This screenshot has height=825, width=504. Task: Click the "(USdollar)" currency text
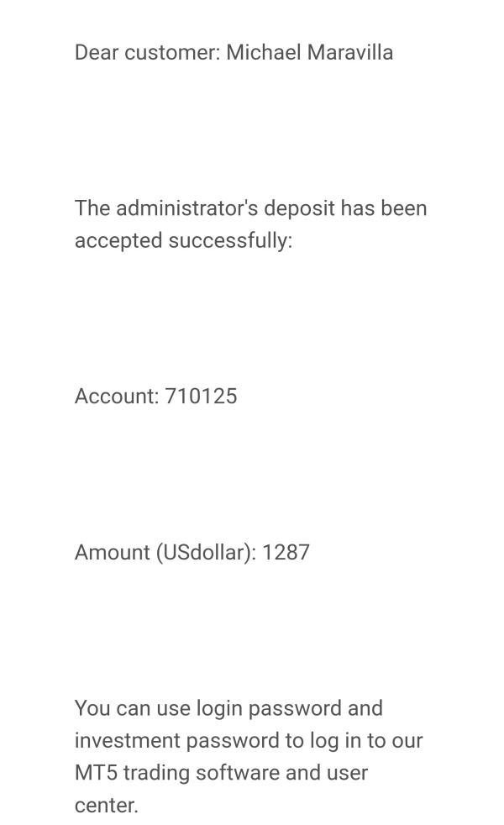pyautogui.click(x=206, y=552)
